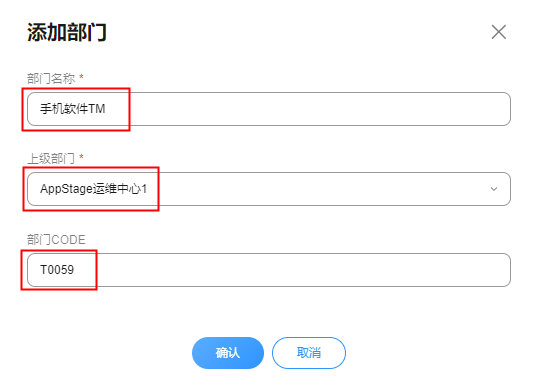Click the T0059 code value
This screenshot has width=538, height=389.
57,270
